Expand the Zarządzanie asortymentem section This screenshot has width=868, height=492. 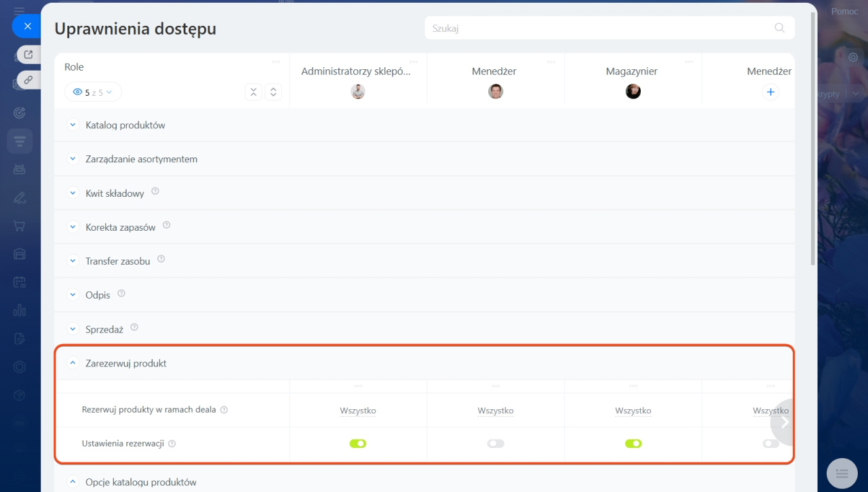(73, 159)
